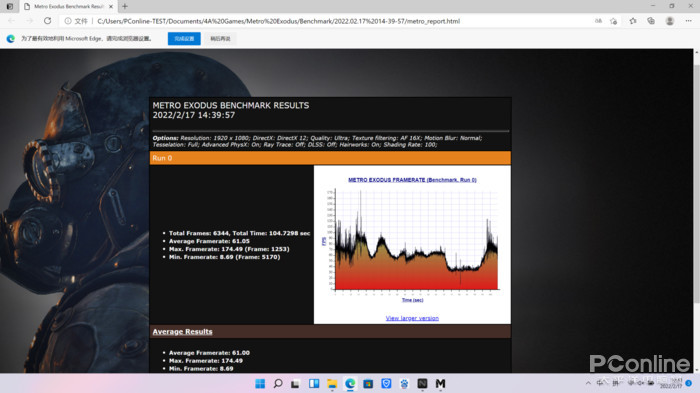Expand the system tray hidden icons chevron
The image size is (700, 393).
coord(588,383)
